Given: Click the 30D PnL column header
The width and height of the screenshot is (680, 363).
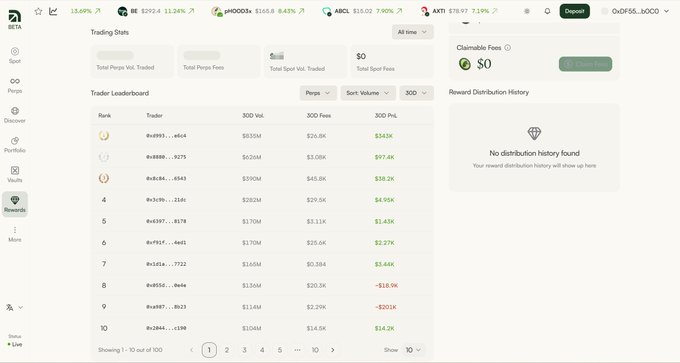Looking at the screenshot, I should pos(386,115).
